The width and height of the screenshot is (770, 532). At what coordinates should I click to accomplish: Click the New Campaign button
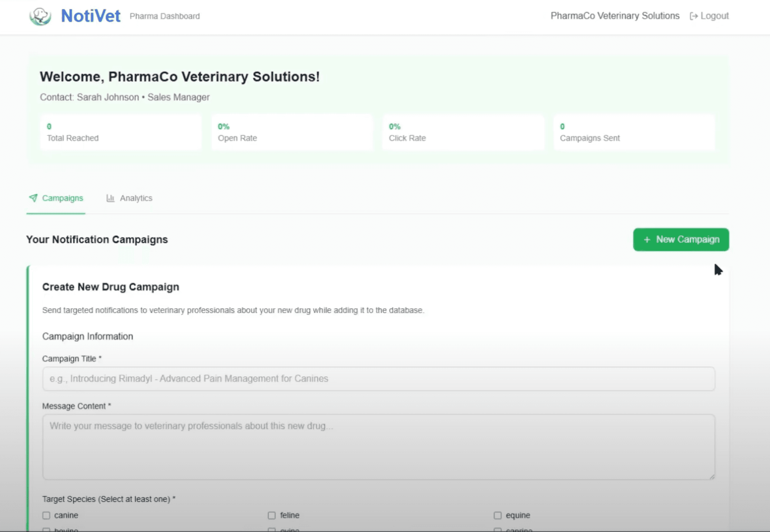pyautogui.click(x=681, y=240)
